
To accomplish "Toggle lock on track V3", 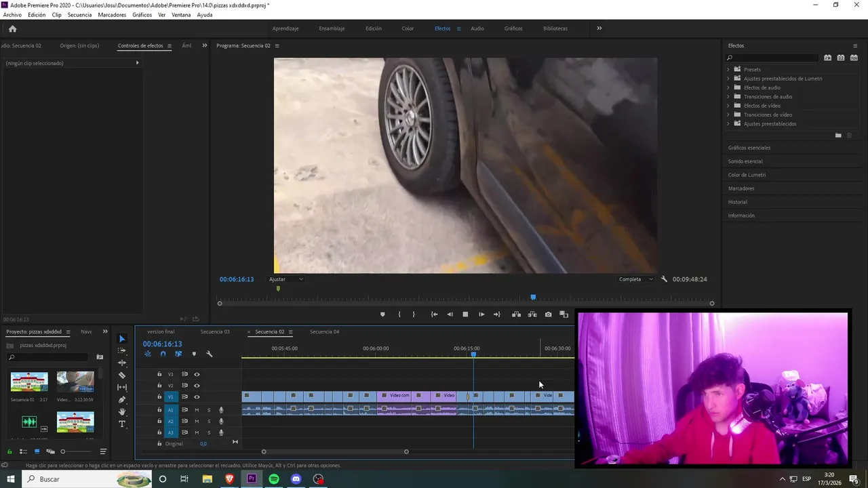I will [x=159, y=374].
